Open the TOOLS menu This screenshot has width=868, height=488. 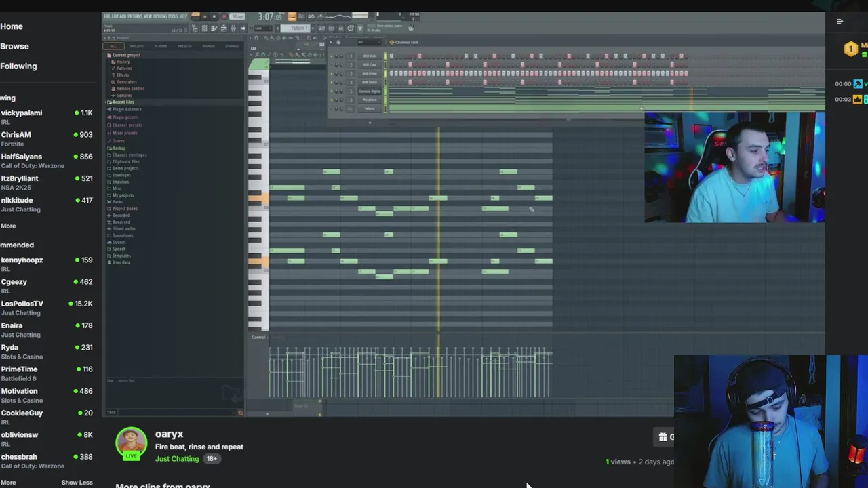tap(172, 16)
